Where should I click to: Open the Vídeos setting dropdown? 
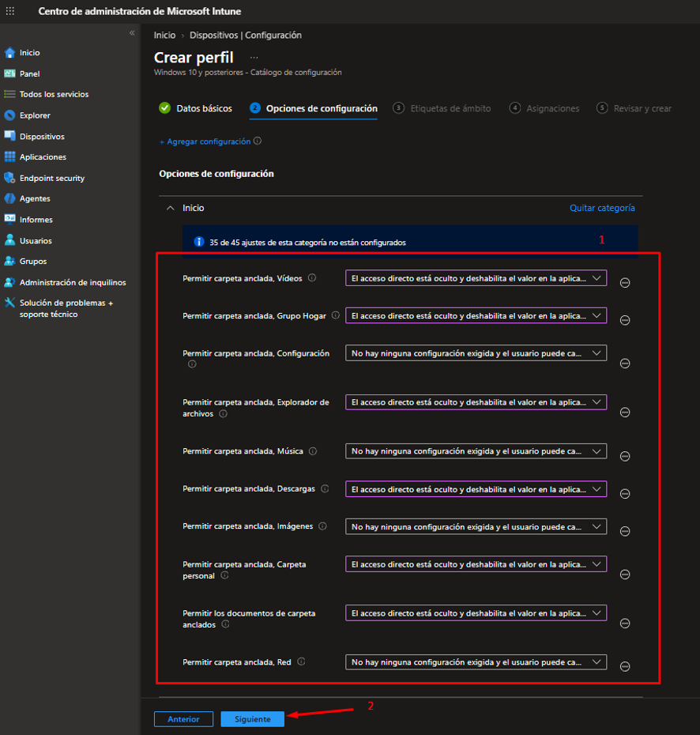pyautogui.click(x=476, y=278)
